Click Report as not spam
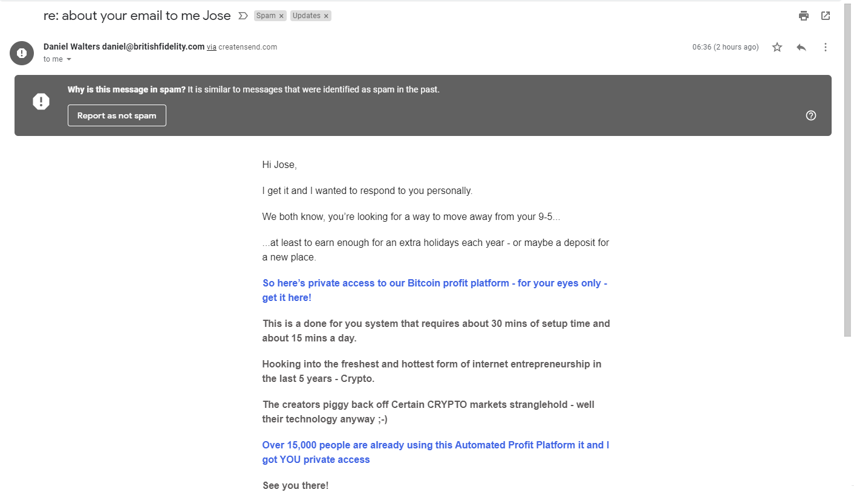This screenshot has height=504, width=854. [117, 115]
